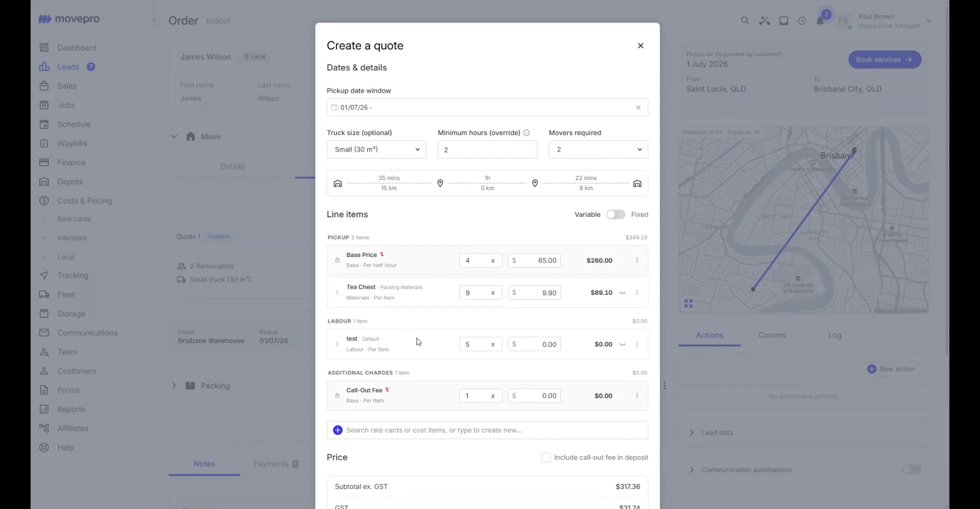Click the blue plus icon in search rate cards
This screenshot has width=980, height=509.
pyautogui.click(x=337, y=430)
